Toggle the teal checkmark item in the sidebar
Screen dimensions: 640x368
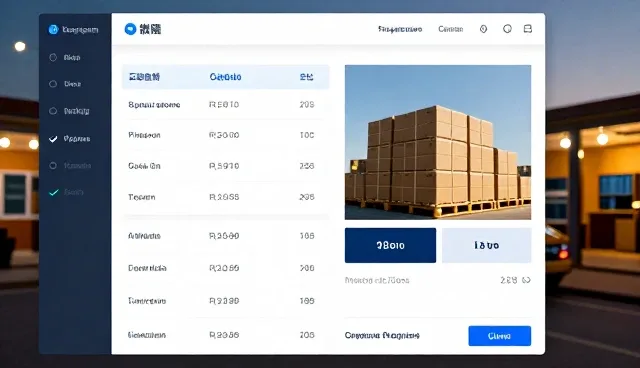coord(53,193)
